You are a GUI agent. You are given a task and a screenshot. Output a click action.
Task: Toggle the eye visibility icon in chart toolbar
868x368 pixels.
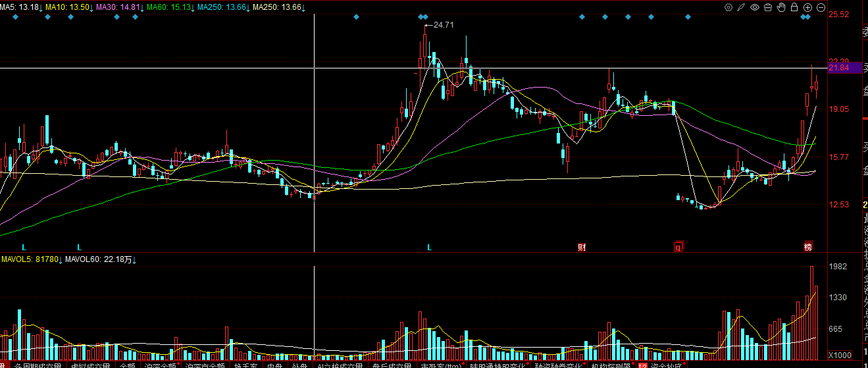tap(755, 7)
